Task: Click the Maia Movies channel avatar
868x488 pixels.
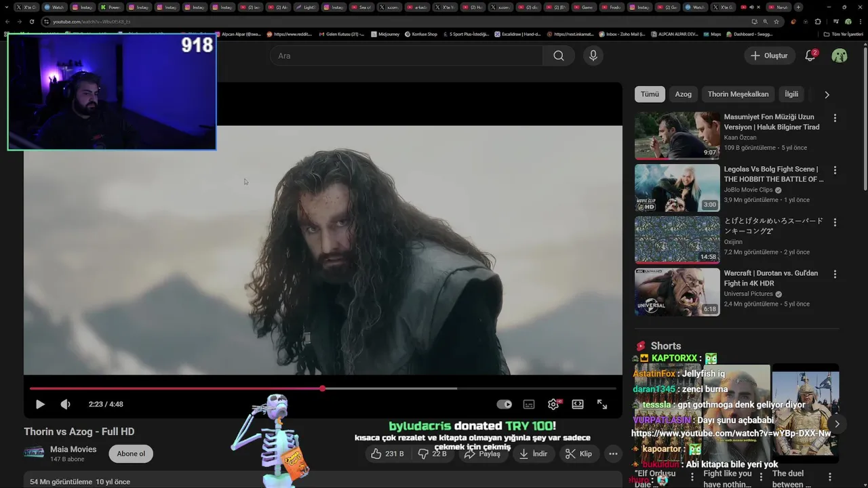Action: coord(34,453)
